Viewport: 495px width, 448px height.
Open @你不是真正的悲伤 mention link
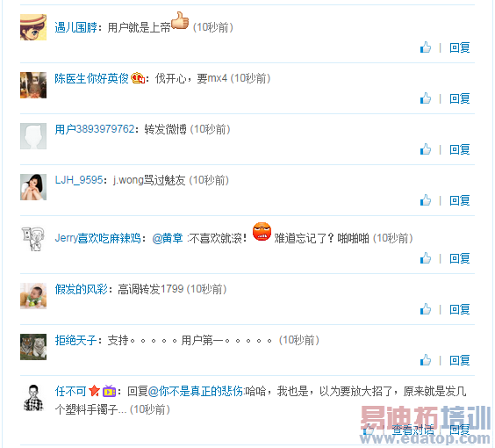point(196,391)
